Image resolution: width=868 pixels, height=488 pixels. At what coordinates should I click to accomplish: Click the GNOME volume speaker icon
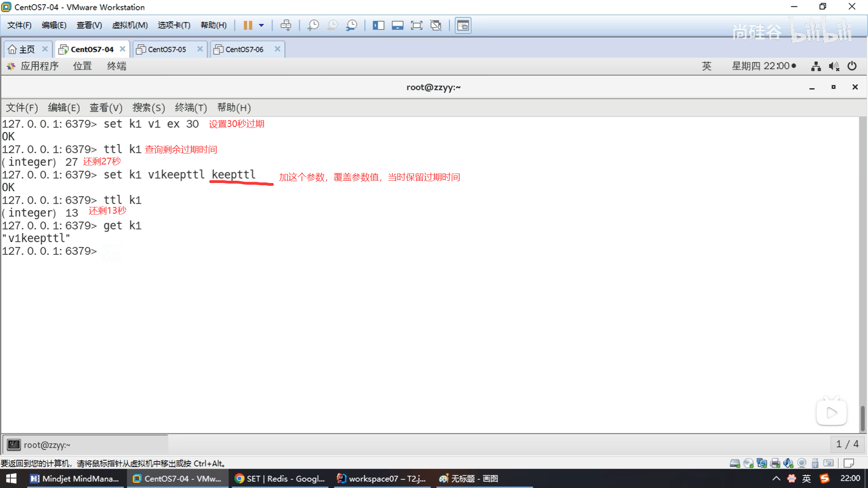(x=834, y=66)
